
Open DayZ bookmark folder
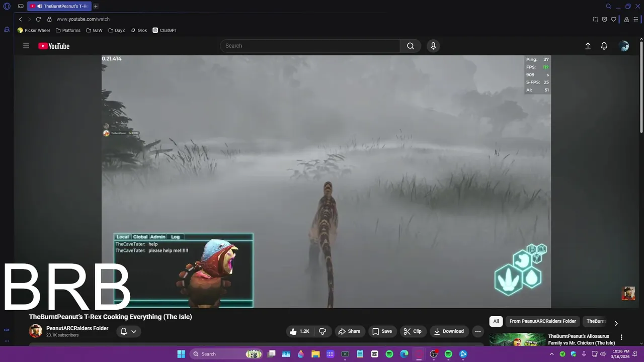coord(117,30)
